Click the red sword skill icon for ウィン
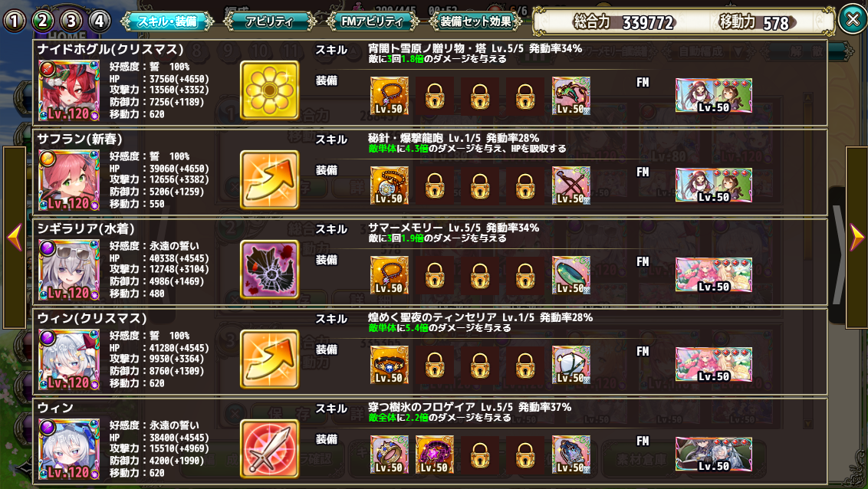This screenshot has height=489, width=868. [270, 448]
